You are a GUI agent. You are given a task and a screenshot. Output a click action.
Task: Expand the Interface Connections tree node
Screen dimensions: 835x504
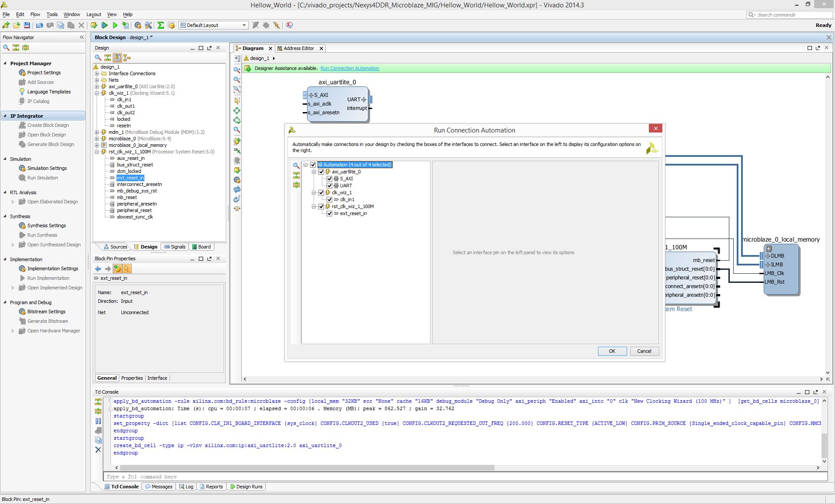pos(97,73)
